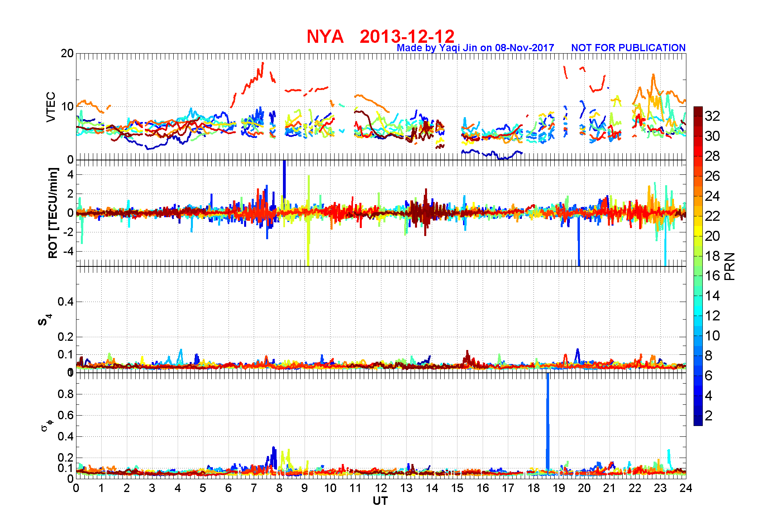Click colorbar tick label 16
The image size is (762, 532).
712,276
